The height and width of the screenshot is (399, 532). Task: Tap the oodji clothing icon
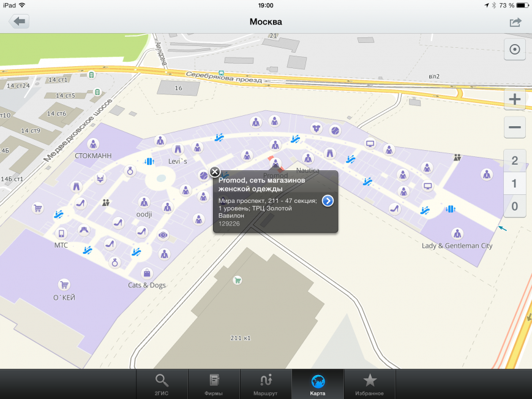(x=144, y=202)
